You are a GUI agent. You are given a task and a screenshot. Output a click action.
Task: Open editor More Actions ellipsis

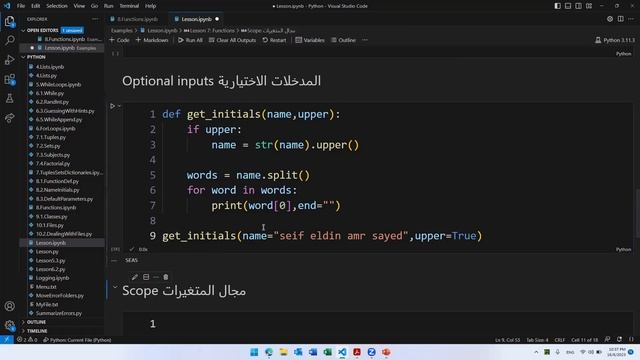click(x=631, y=19)
